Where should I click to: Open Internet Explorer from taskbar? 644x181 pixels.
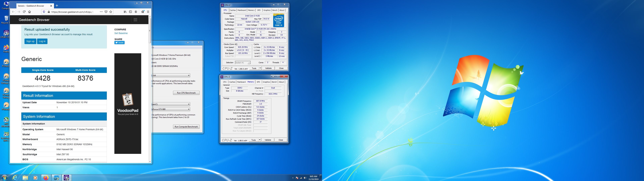[x=15, y=178]
